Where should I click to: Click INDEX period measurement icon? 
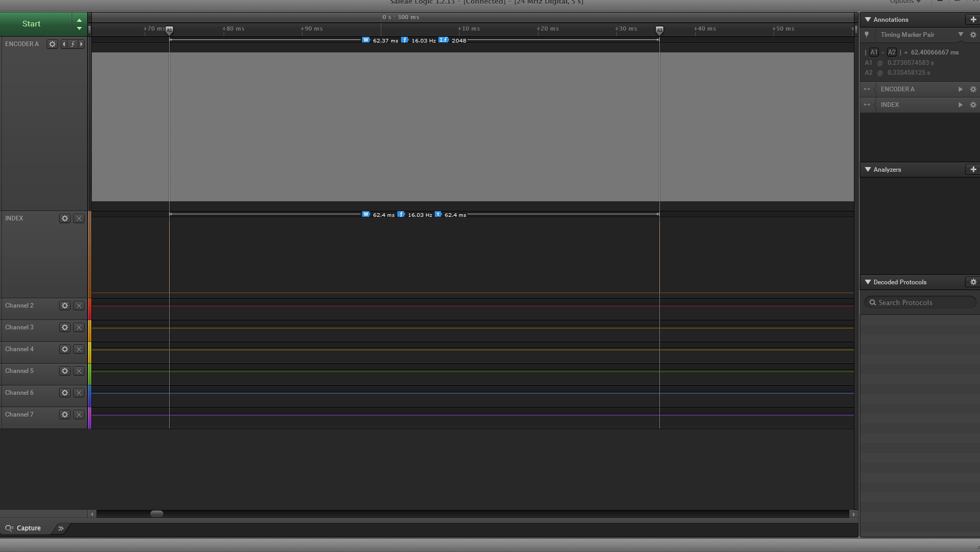pos(438,214)
